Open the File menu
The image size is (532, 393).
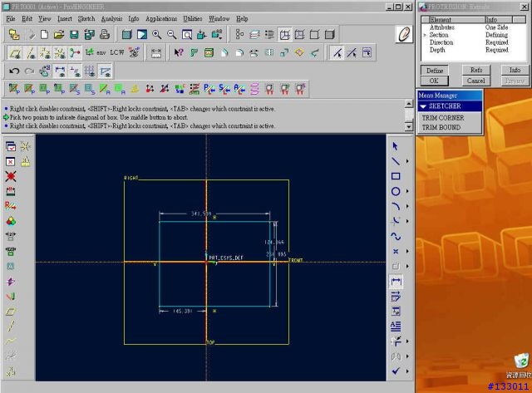[x=11, y=18]
